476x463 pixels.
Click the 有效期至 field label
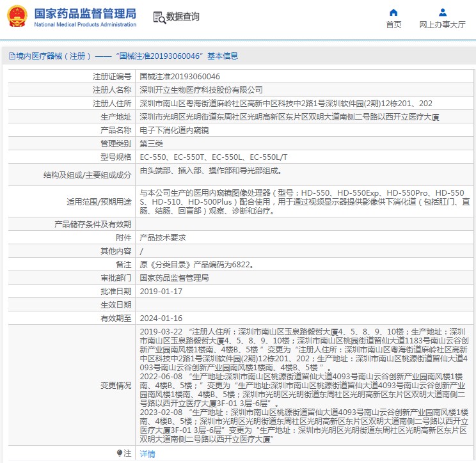coord(116,318)
